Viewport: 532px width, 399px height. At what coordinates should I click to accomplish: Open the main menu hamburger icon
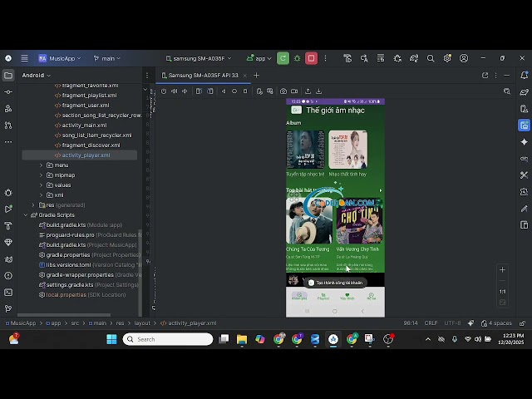24,58
